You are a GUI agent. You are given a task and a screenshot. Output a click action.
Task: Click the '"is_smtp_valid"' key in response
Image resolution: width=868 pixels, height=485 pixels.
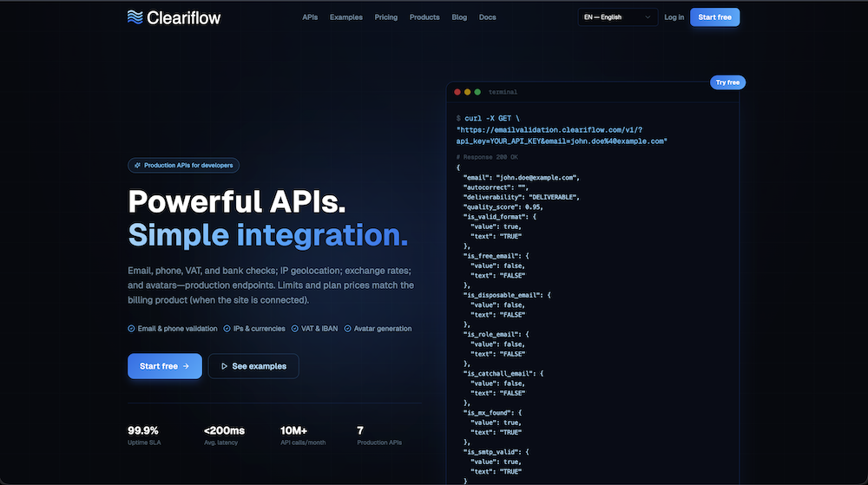pyautogui.click(x=490, y=452)
